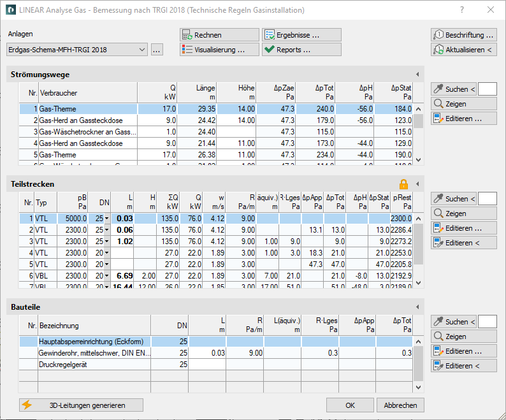The height and width of the screenshot is (420, 506).
Task: Open Visualisierung settings
Action: point(219,50)
